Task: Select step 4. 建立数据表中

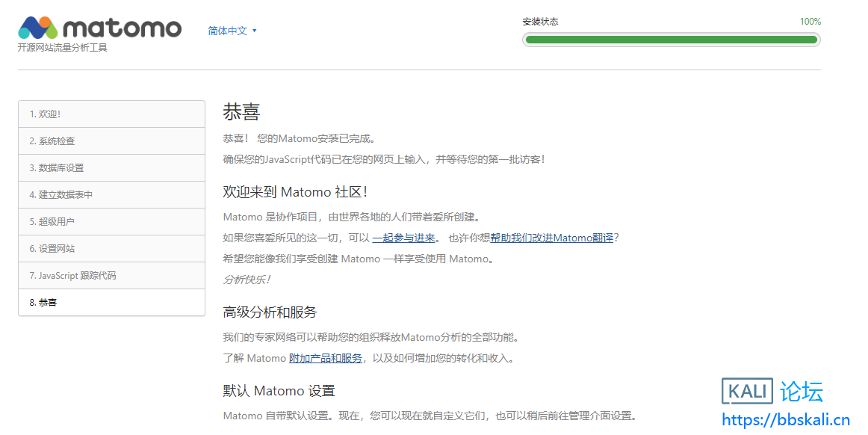Action: [111, 195]
